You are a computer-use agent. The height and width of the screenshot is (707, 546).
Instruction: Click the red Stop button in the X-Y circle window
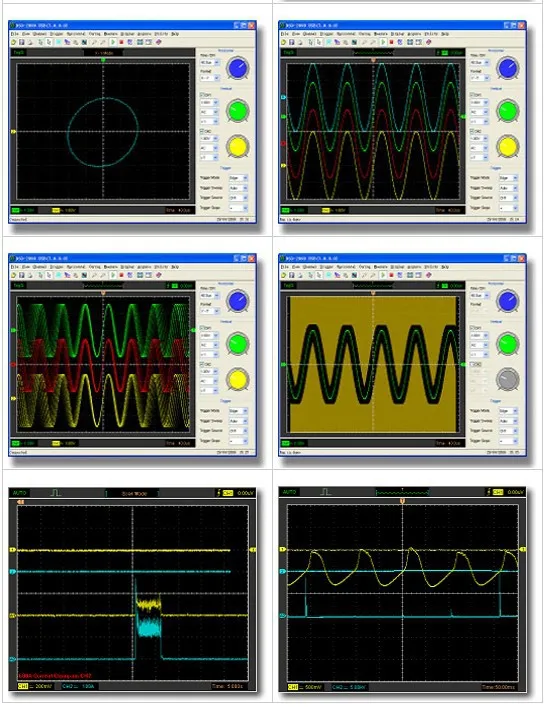(x=121, y=42)
